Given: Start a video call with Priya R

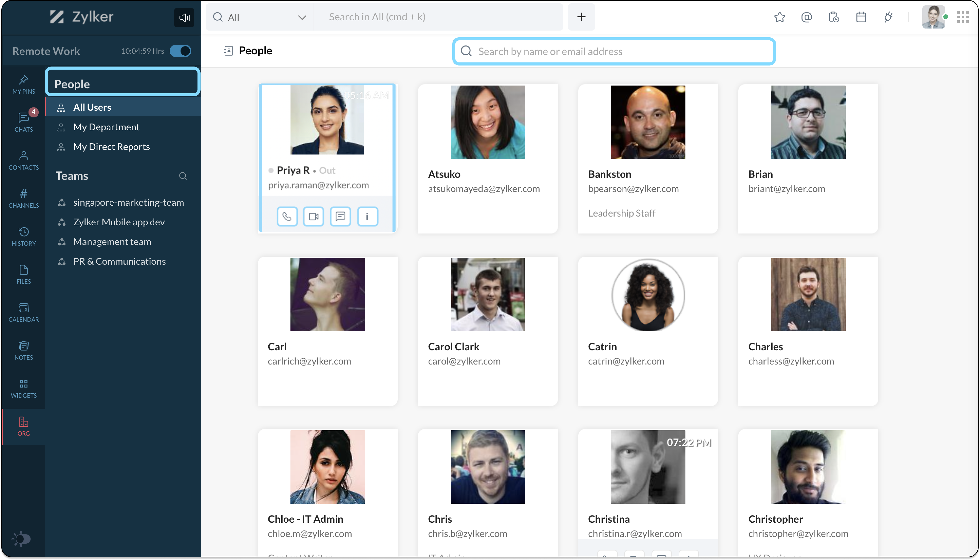Looking at the screenshot, I should click(x=313, y=217).
